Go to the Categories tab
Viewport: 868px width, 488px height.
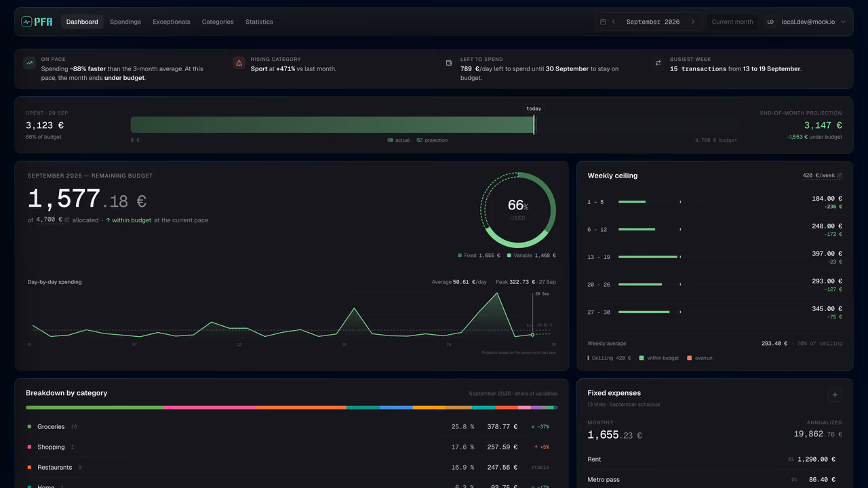[x=218, y=22]
